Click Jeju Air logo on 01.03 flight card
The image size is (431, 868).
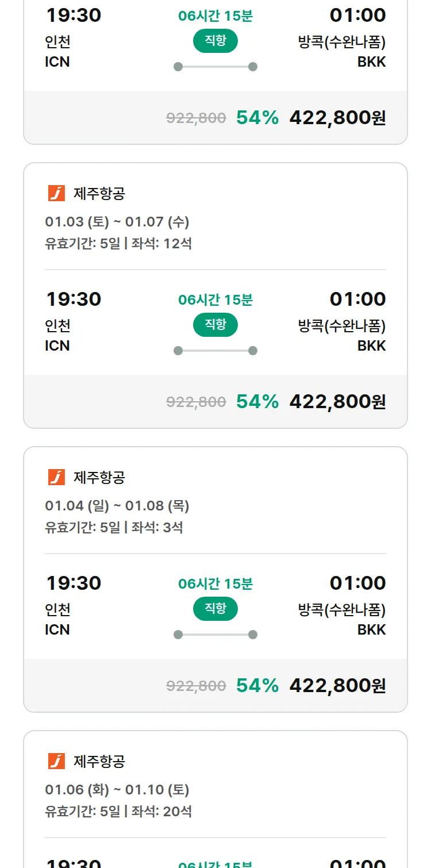(56, 193)
